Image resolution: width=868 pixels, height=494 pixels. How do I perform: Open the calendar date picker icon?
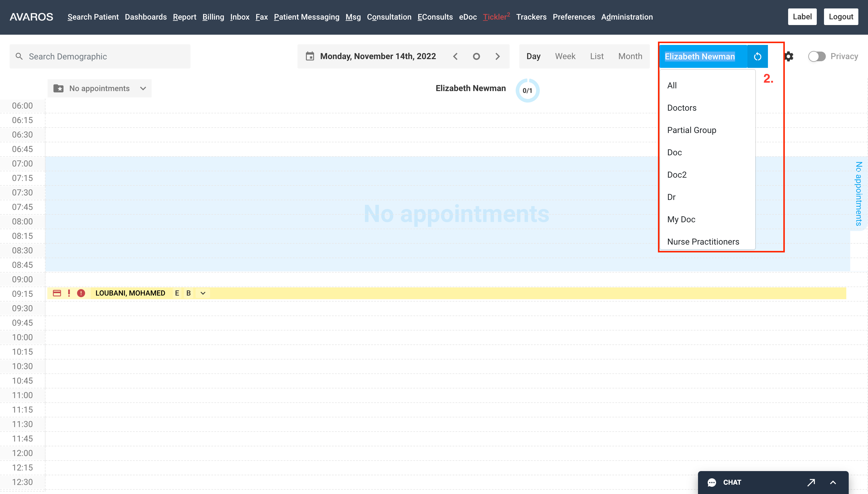pyautogui.click(x=310, y=56)
